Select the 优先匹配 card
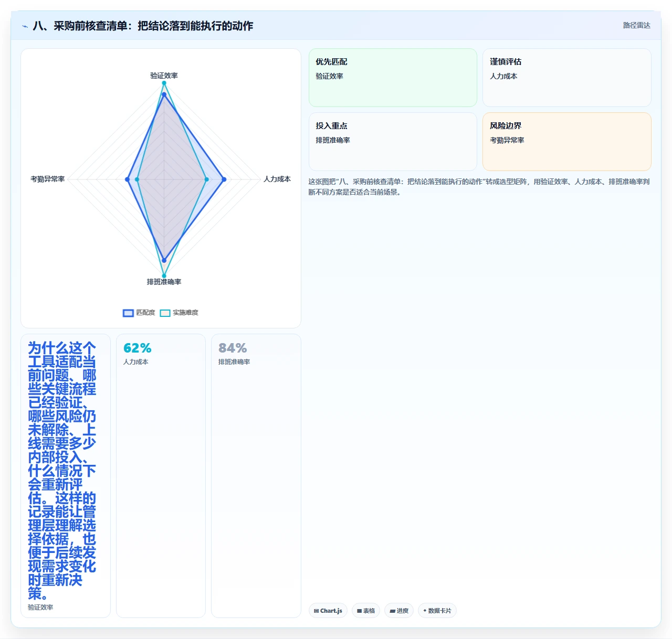This screenshot has width=672, height=639. pyautogui.click(x=393, y=78)
